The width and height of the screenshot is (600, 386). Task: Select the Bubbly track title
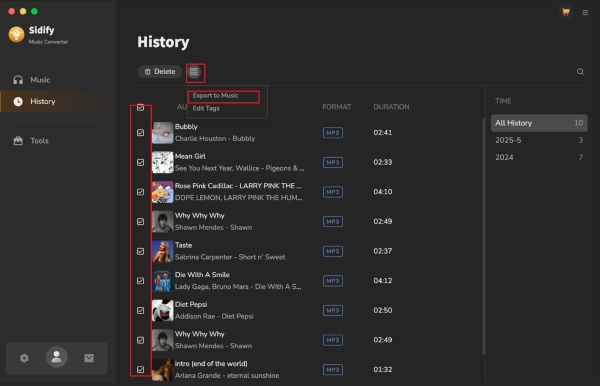point(186,127)
